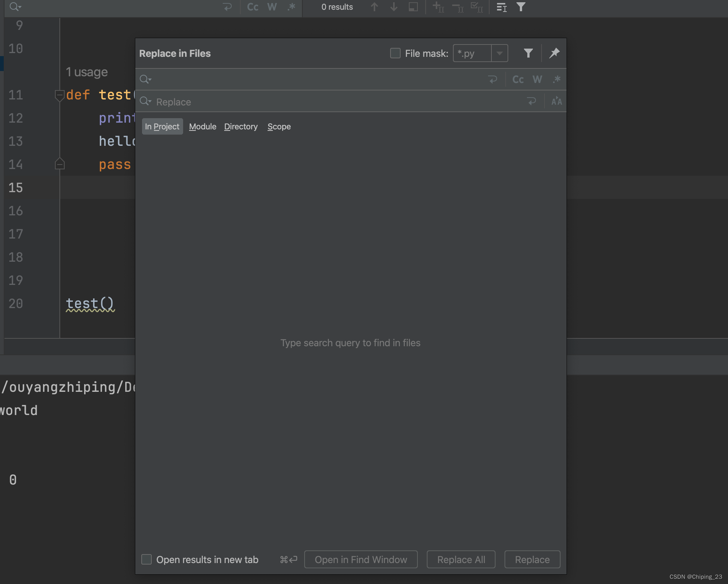The image size is (728, 584).
Task: Click the dialog search query field
Action: pyautogui.click(x=318, y=79)
